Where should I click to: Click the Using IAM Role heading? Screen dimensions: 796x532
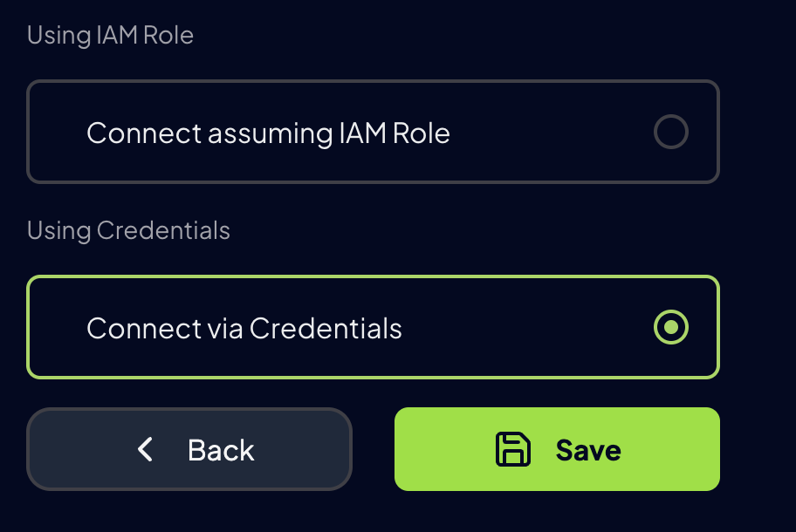pyautogui.click(x=111, y=35)
